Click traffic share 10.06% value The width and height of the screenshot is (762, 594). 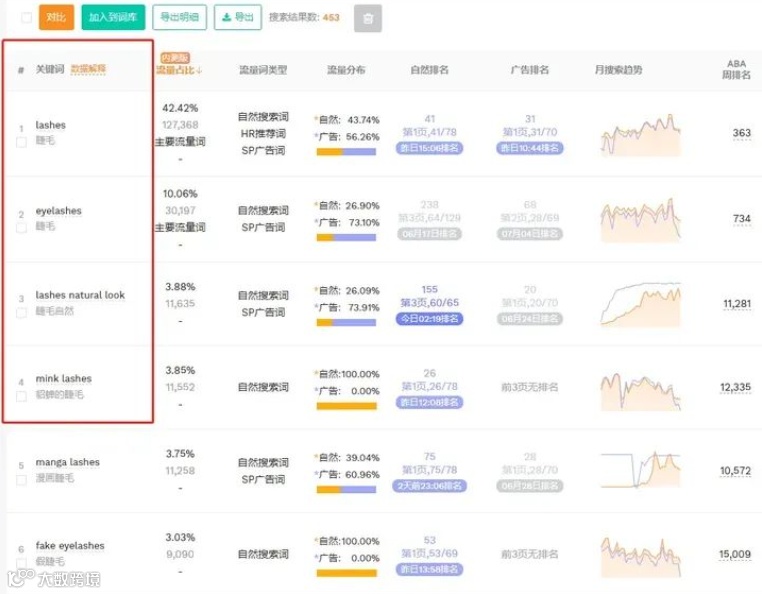pos(180,193)
